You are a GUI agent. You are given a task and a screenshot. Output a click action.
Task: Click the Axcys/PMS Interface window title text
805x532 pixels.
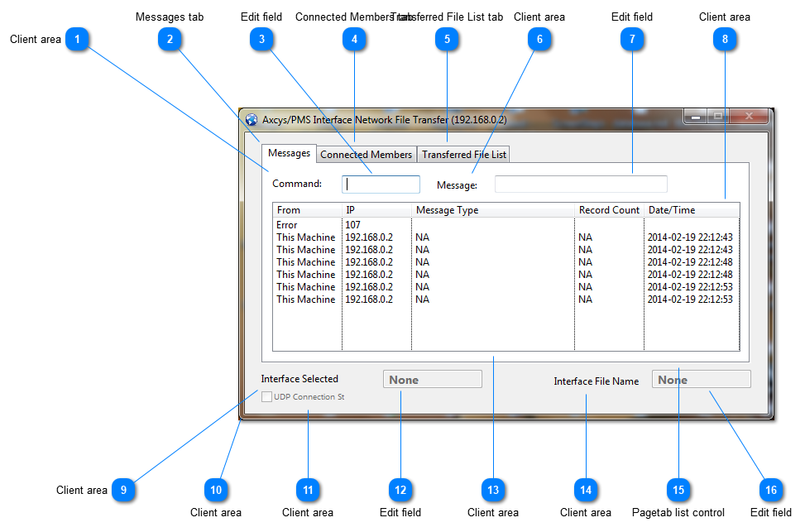coord(385,120)
